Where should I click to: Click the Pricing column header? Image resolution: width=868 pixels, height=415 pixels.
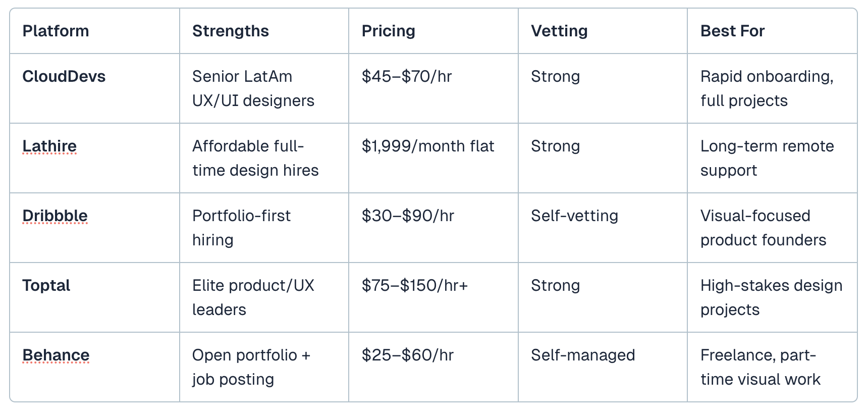[x=388, y=31]
